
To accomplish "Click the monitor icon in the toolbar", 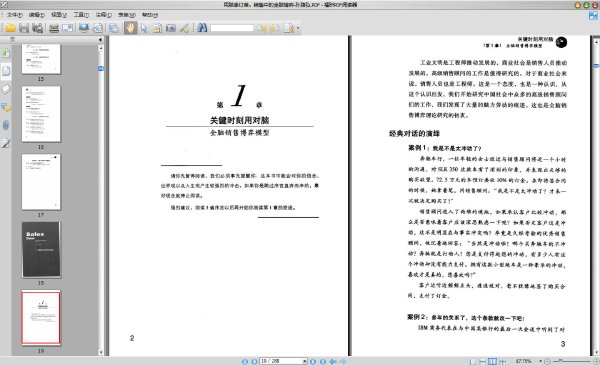I will click(84, 28).
